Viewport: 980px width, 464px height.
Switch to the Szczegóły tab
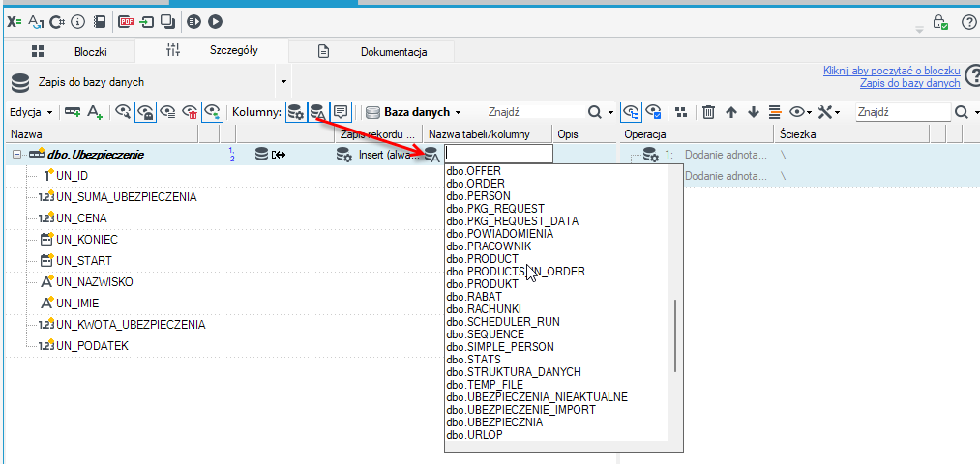coord(212,50)
